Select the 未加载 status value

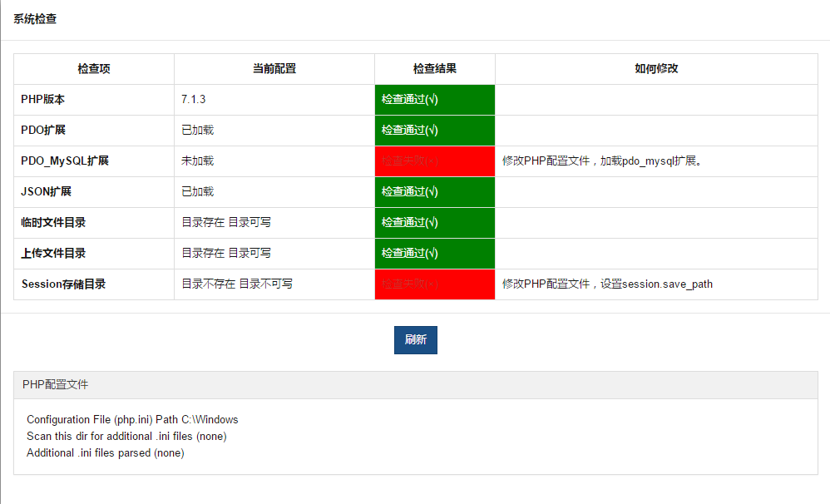[197, 161]
